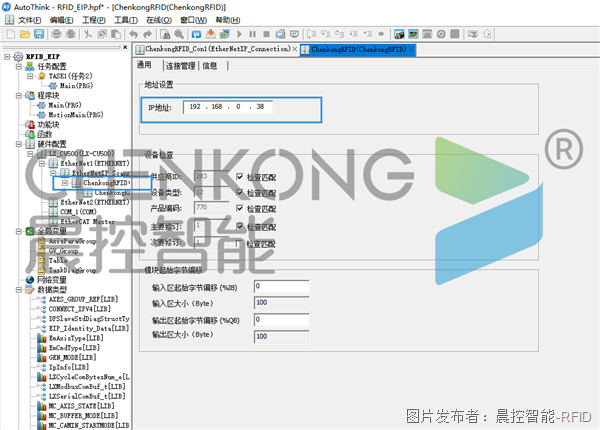The height and width of the screenshot is (430, 600).
Task: Collapse the EtherNet1(ETHERNET) node
Action: pos(42,164)
